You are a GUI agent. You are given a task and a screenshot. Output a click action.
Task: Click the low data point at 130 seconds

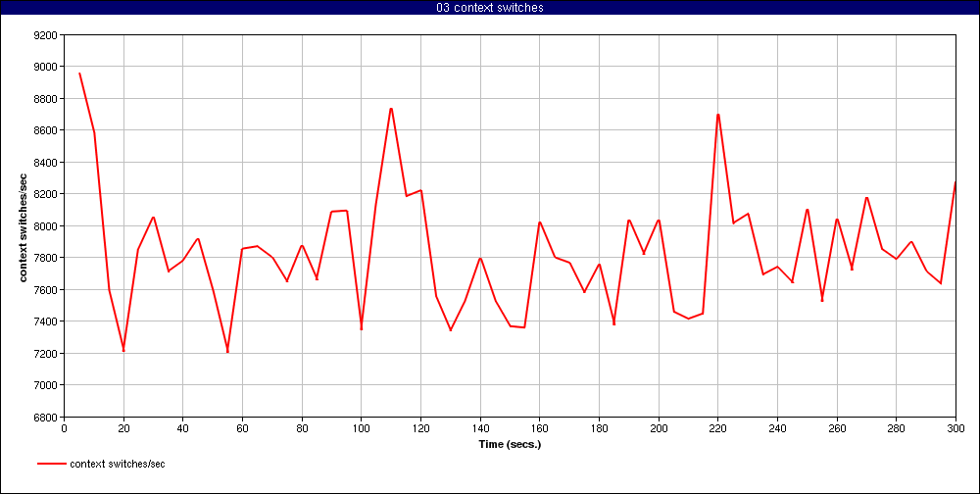click(x=451, y=330)
